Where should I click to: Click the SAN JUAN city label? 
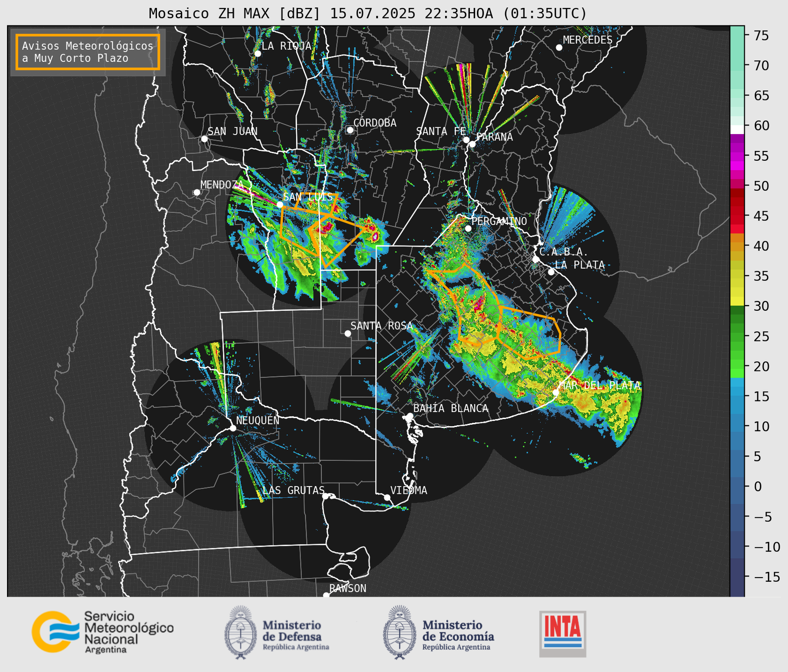[x=233, y=131]
